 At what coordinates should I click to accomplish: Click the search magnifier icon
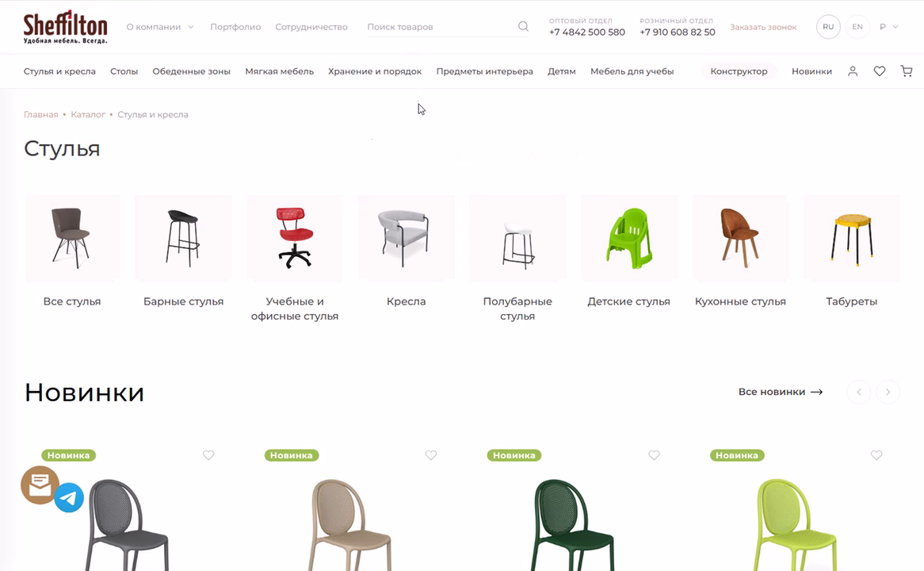click(523, 26)
